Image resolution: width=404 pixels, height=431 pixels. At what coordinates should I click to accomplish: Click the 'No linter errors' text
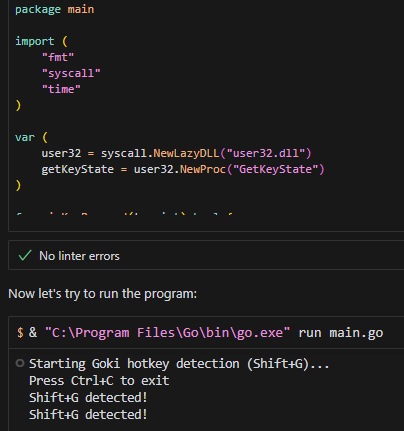[x=79, y=256]
